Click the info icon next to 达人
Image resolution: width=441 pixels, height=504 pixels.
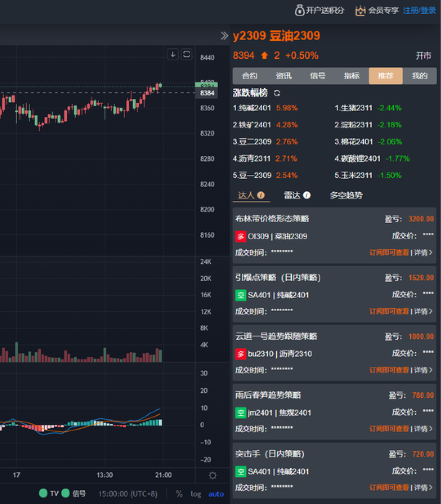pyautogui.click(x=261, y=195)
